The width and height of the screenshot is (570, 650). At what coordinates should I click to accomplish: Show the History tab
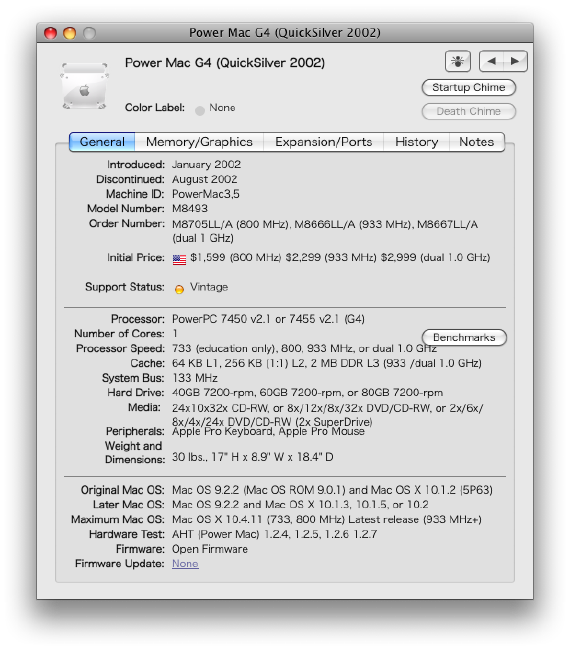416,142
